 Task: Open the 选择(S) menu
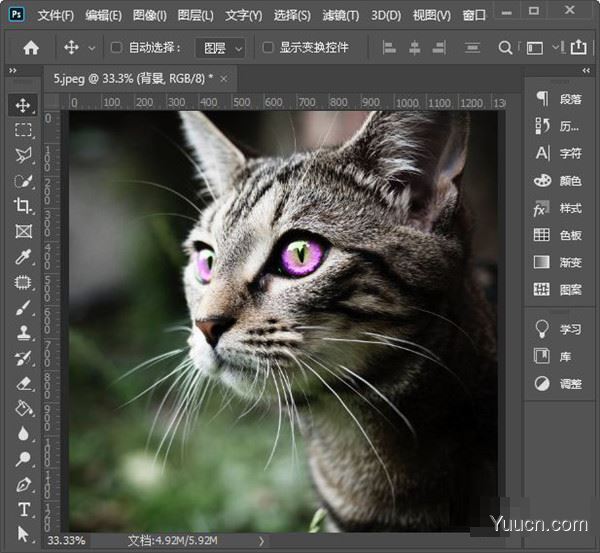coord(292,15)
